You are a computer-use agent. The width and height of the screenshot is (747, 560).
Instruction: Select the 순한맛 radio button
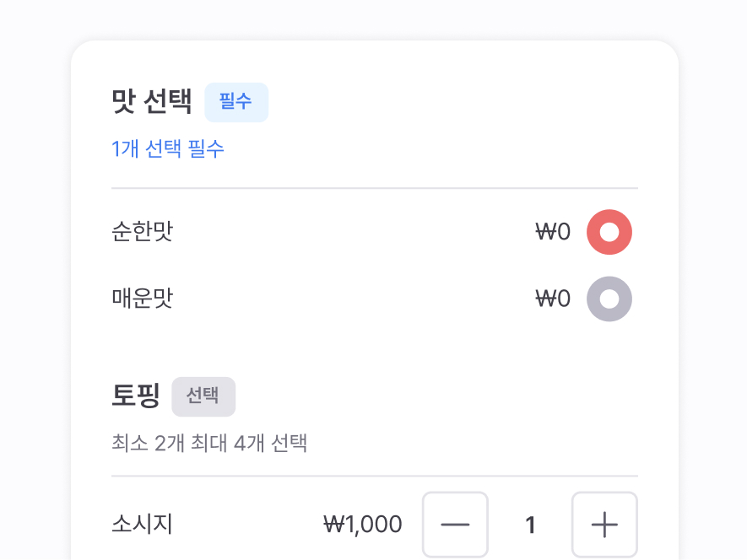609,232
